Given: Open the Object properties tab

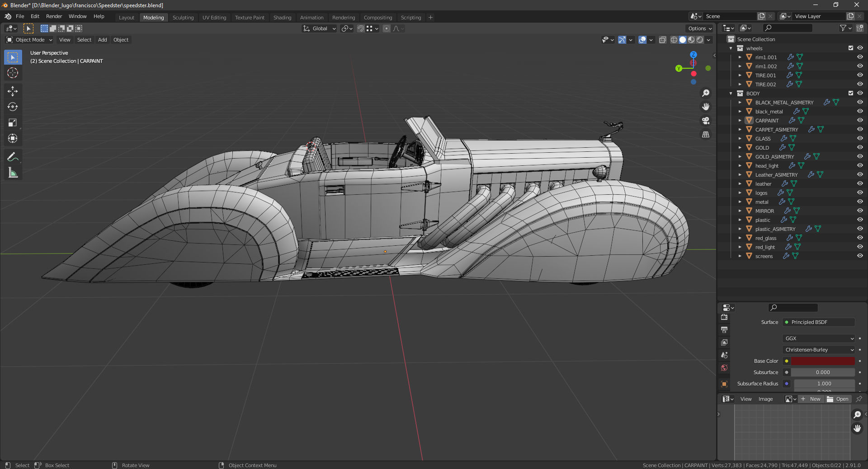Looking at the screenshot, I should pyautogui.click(x=724, y=384).
